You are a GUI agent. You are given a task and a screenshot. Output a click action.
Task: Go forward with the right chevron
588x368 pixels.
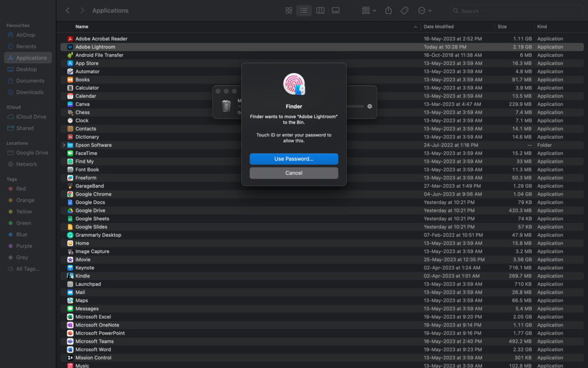point(82,10)
